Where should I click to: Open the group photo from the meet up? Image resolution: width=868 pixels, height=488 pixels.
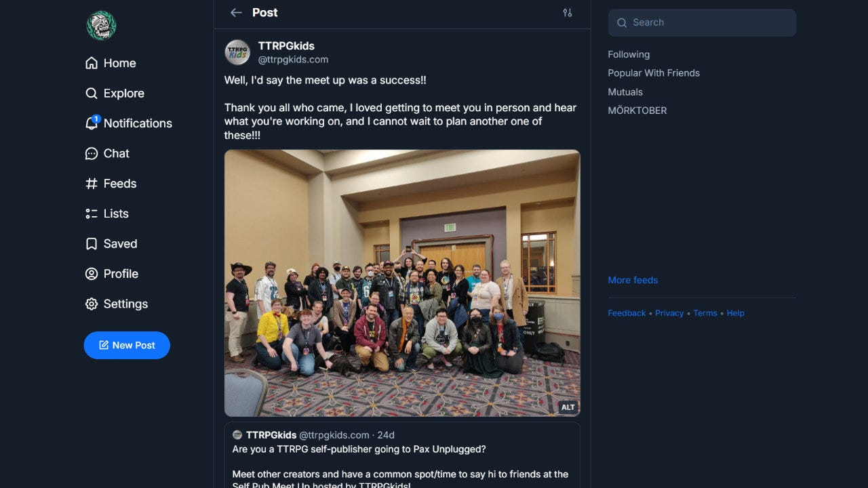tap(402, 283)
